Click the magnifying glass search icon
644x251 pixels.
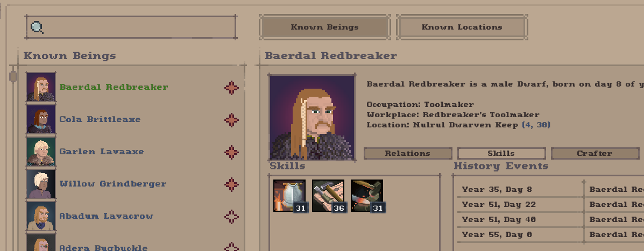pos(37,27)
